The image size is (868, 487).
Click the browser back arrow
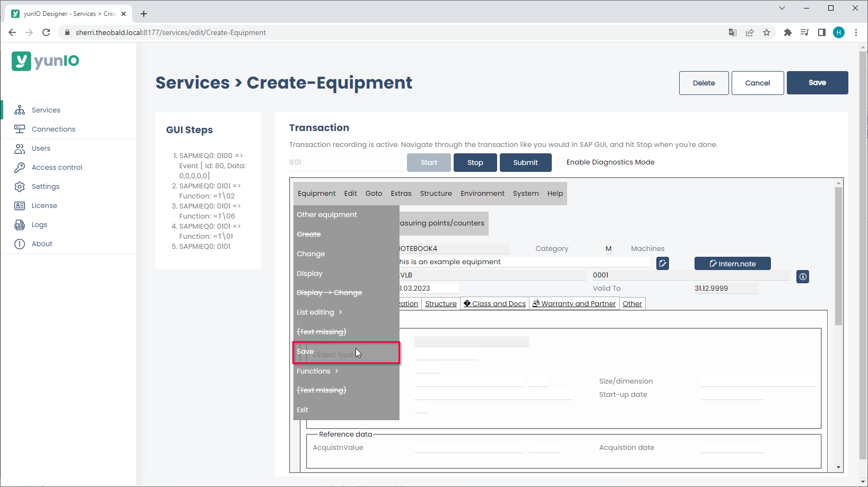(x=12, y=32)
